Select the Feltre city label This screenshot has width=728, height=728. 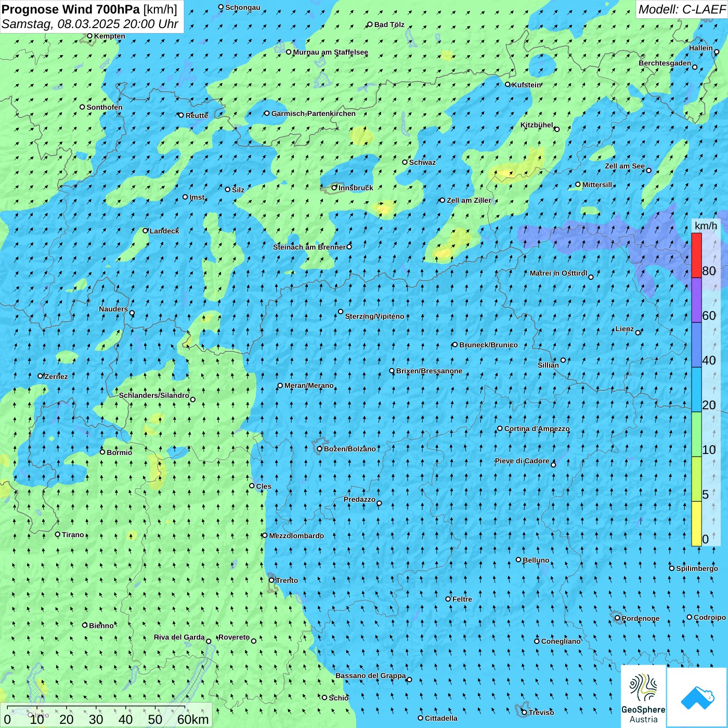462,599
